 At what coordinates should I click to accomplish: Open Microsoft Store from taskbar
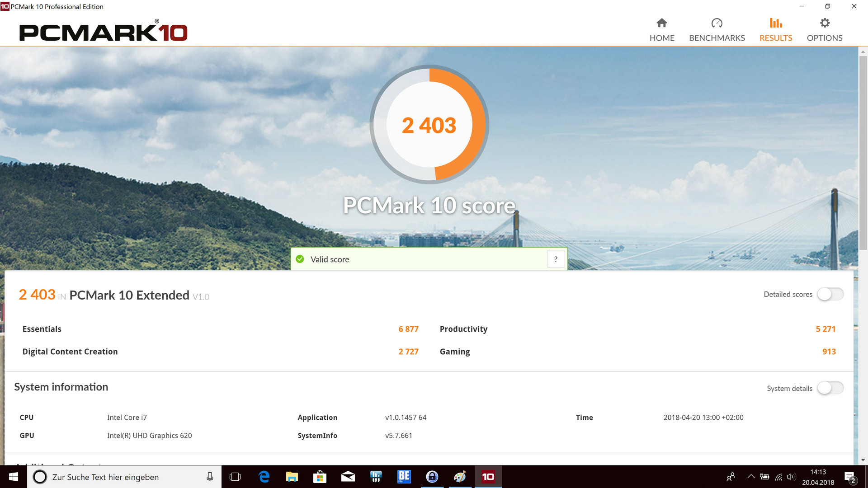pyautogui.click(x=320, y=477)
